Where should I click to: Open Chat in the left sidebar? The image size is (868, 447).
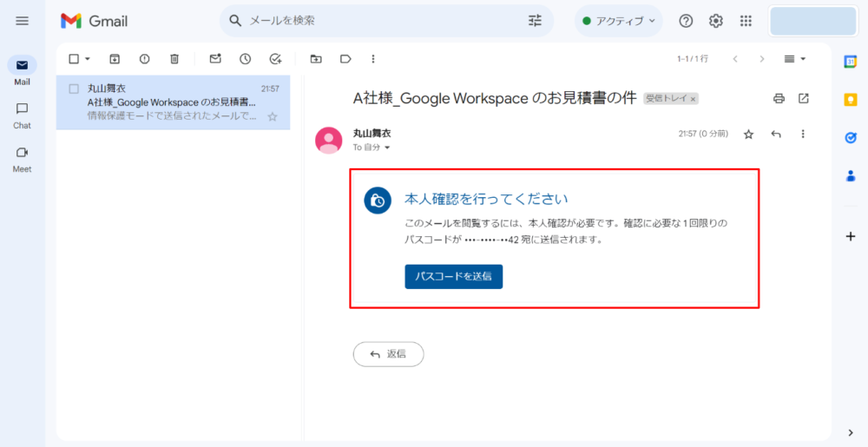(23, 115)
